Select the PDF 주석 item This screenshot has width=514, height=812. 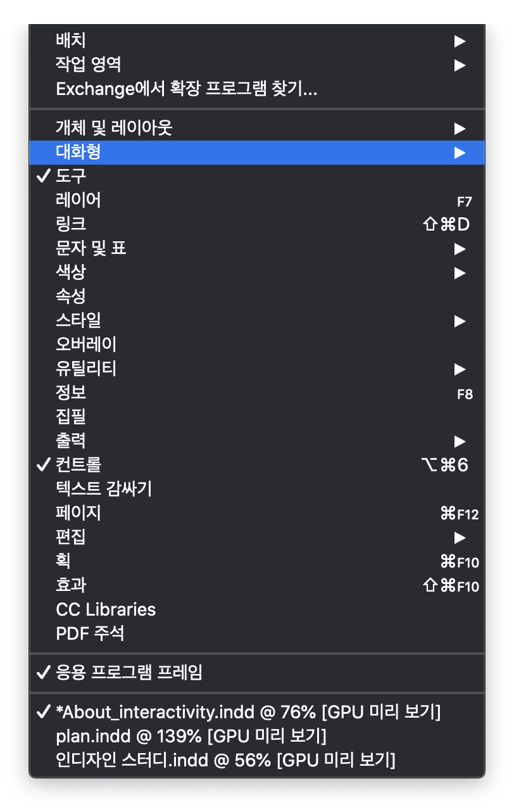point(257,633)
